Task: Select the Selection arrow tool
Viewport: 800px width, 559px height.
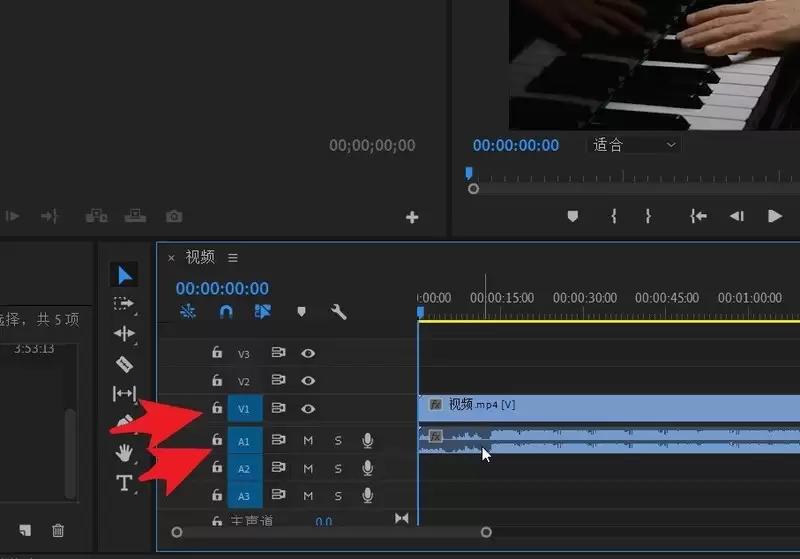Action: click(124, 275)
